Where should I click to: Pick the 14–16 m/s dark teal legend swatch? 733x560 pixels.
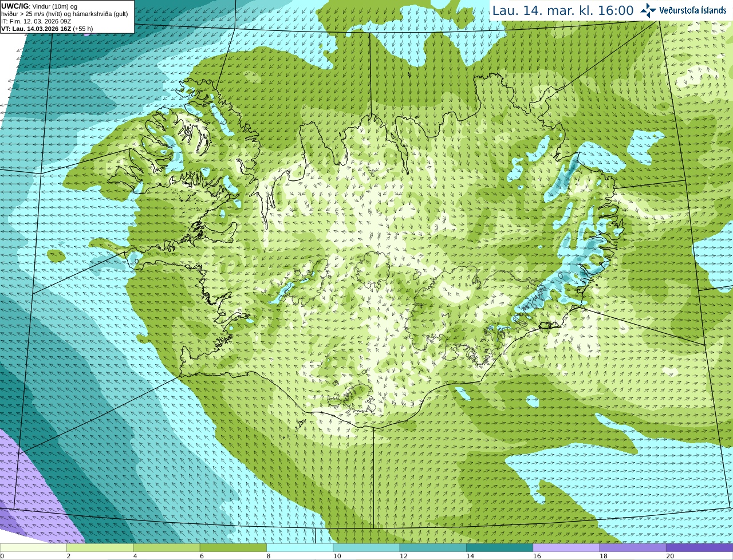[499, 547]
